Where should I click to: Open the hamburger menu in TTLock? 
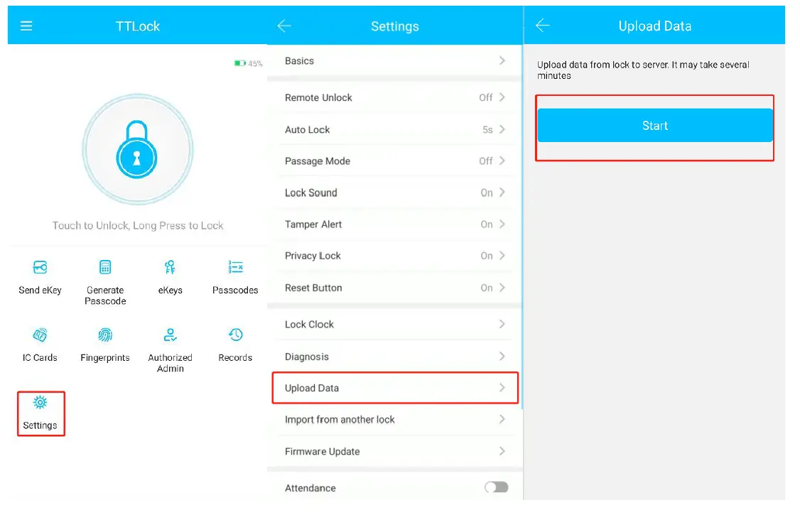click(x=26, y=26)
